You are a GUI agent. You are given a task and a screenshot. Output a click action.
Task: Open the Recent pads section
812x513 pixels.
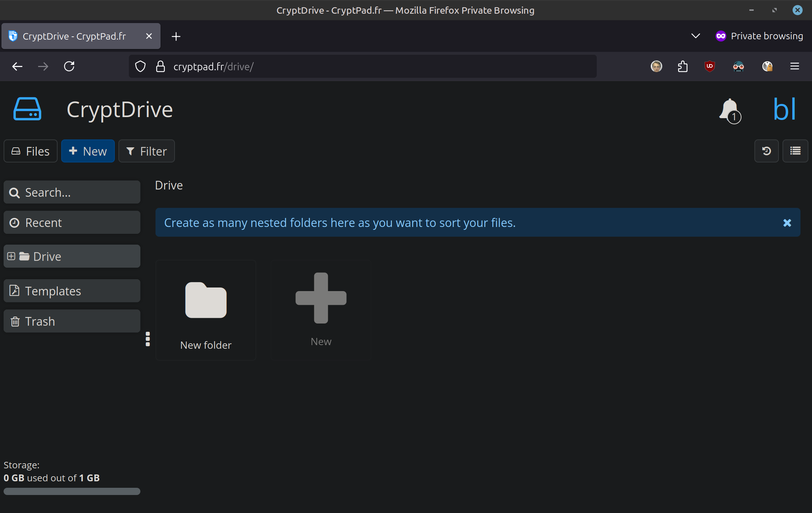72,222
